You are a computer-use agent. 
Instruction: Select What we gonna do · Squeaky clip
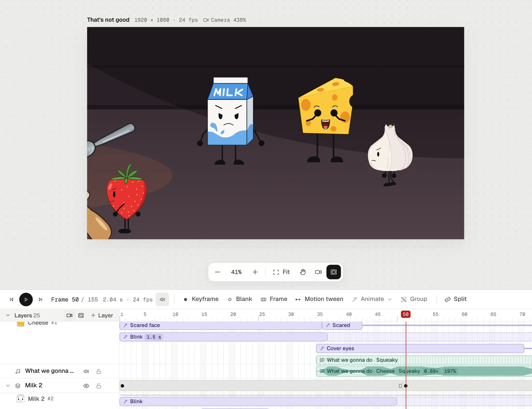424,360
